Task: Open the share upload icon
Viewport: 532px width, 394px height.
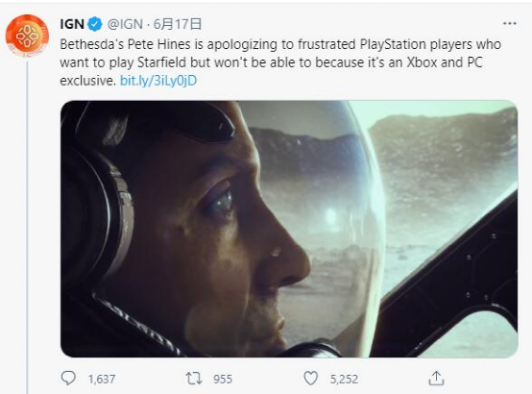Action: coord(436,378)
